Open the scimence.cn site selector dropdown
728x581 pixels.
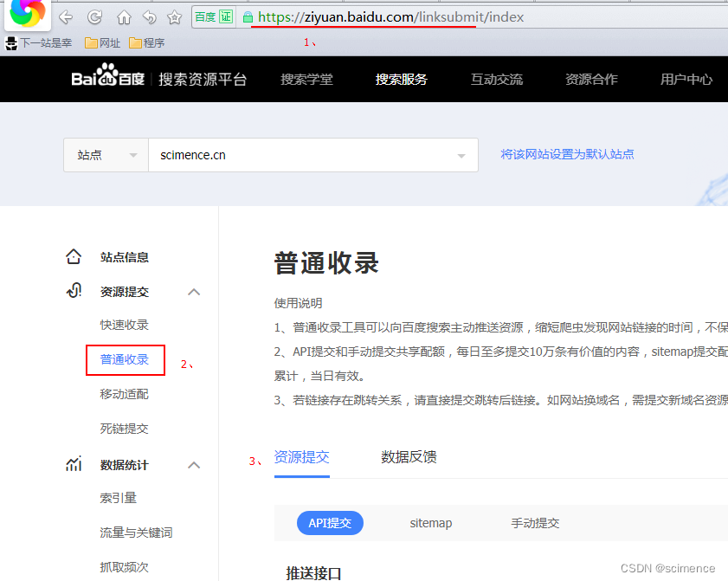(313, 155)
